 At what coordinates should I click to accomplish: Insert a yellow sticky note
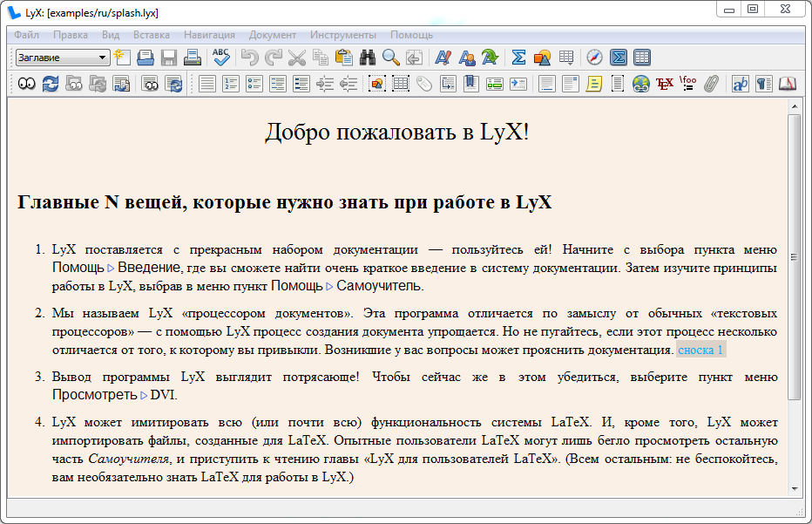tap(594, 84)
